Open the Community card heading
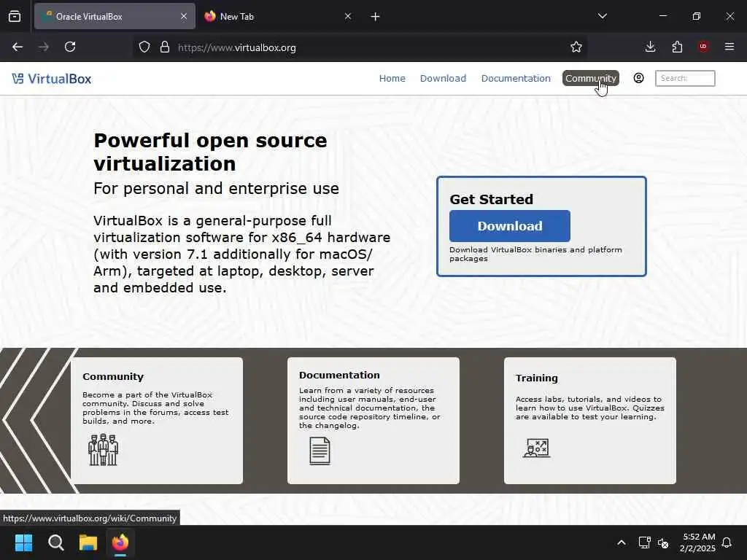The image size is (747, 560). [x=113, y=377]
